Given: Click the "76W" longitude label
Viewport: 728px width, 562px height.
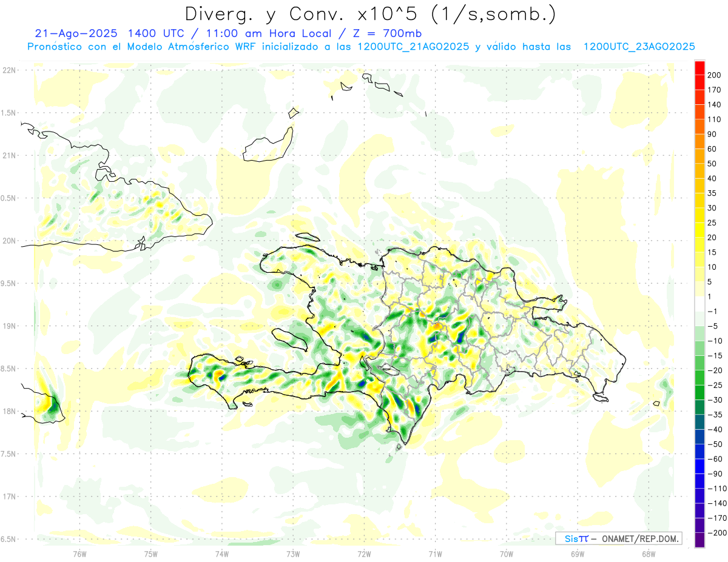Looking at the screenshot, I should pyautogui.click(x=79, y=554).
